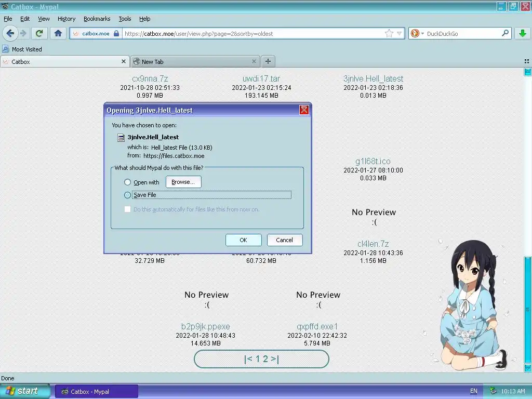
Task: Open the cl4len.7z file link
Action: point(373,244)
